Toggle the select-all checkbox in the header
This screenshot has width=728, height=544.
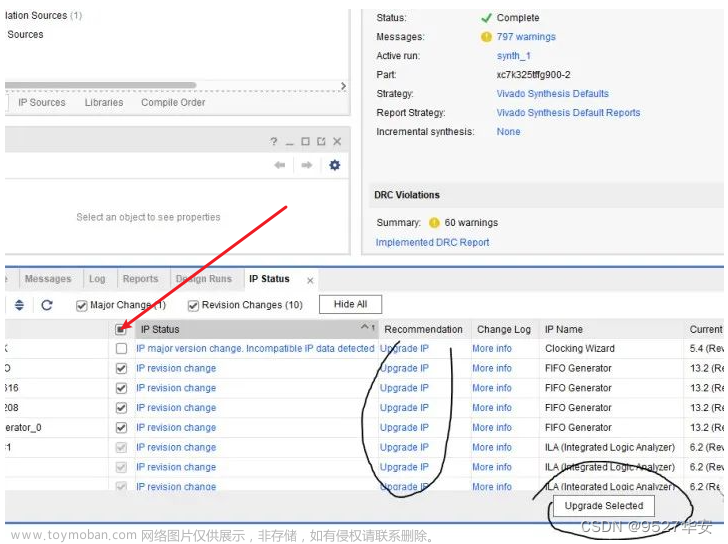point(121,329)
